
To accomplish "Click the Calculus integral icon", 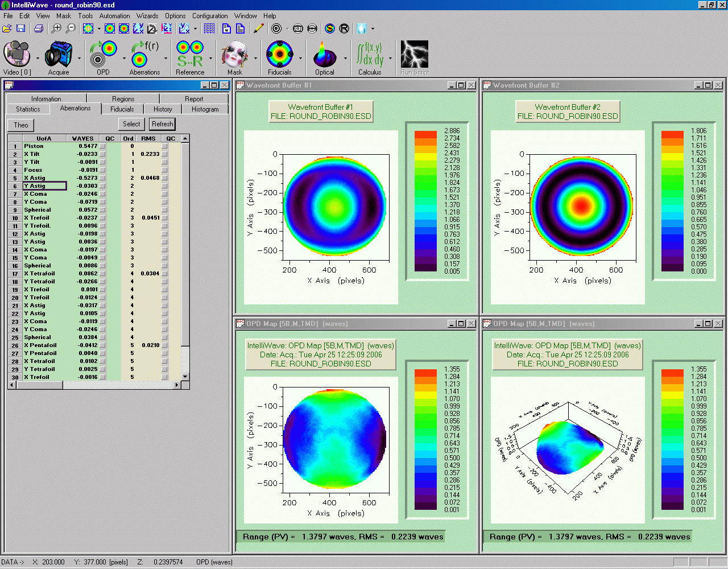I will coord(370,56).
